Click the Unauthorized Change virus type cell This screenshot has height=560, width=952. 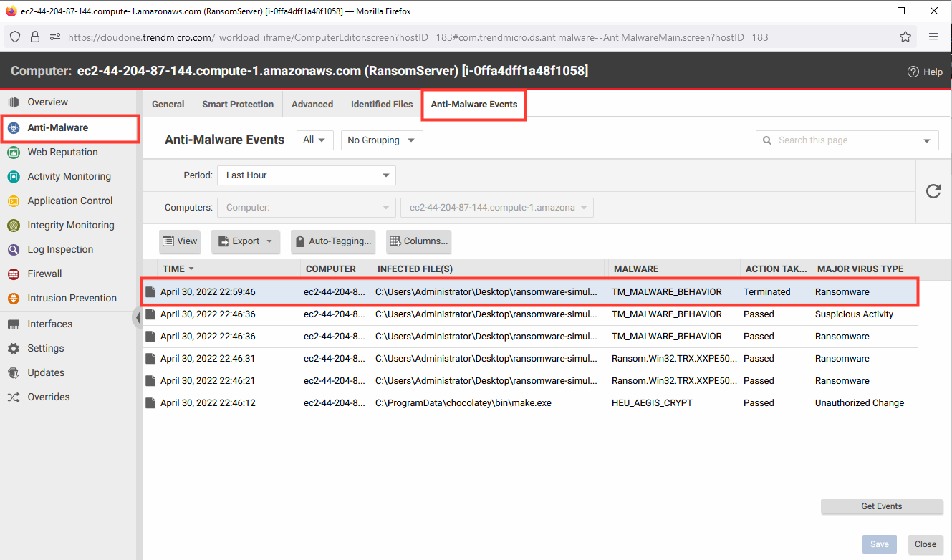pyautogui.click(x=860, y=403)
